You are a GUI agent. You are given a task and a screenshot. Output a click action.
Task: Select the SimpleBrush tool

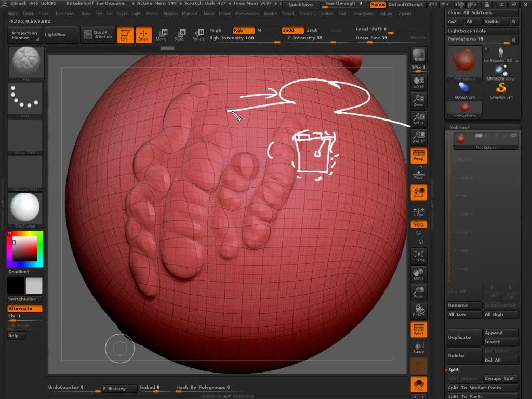tap(501, 91)
